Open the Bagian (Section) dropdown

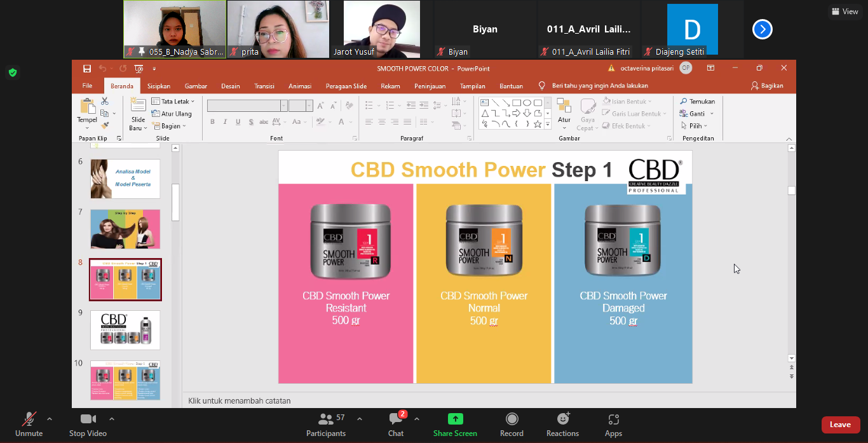click(170, 126)
